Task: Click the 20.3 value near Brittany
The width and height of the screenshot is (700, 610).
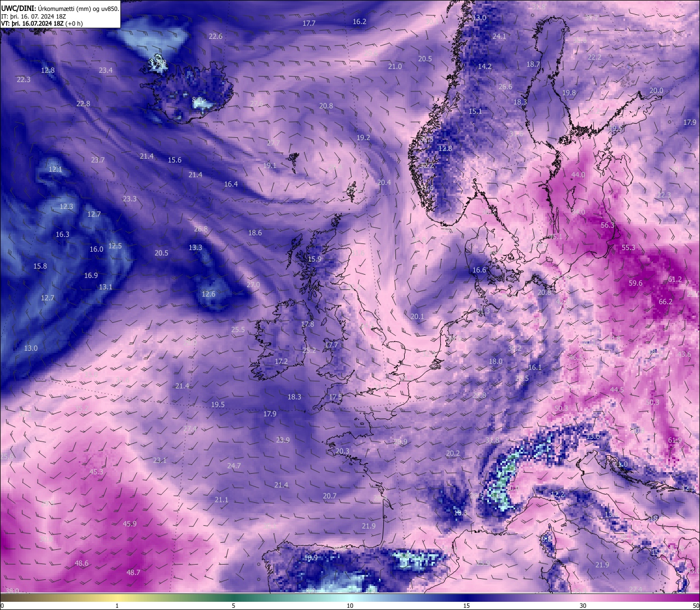Action: 342,451
